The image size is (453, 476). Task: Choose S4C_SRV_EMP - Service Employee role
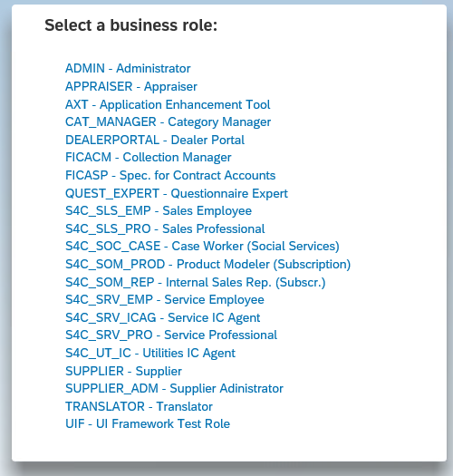click(x=165, y=299)
